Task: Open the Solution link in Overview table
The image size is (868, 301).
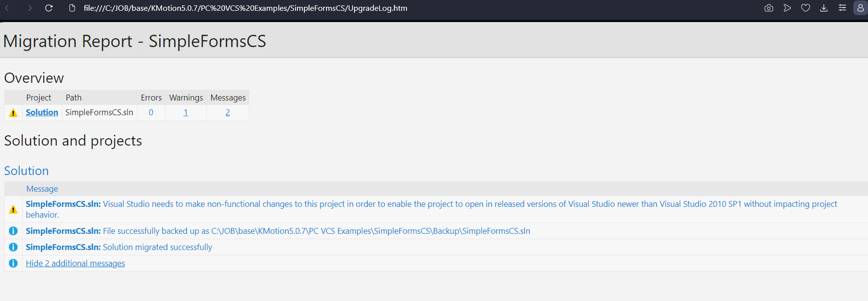Action: (42, 112)
